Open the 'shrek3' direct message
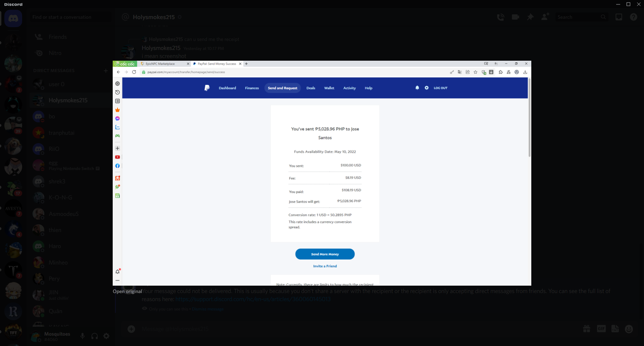This screenshot has width=644, height=346. (x=71, y=181)
